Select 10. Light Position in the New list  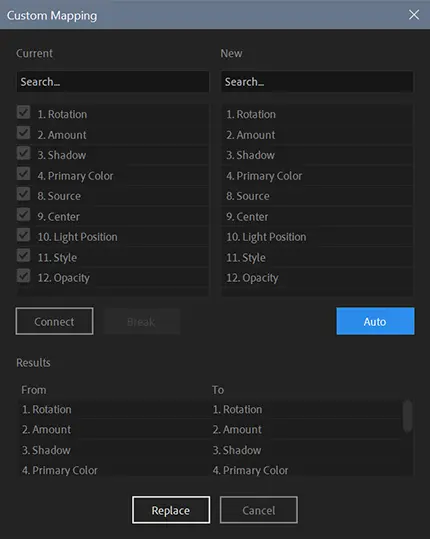coord(317,237)
